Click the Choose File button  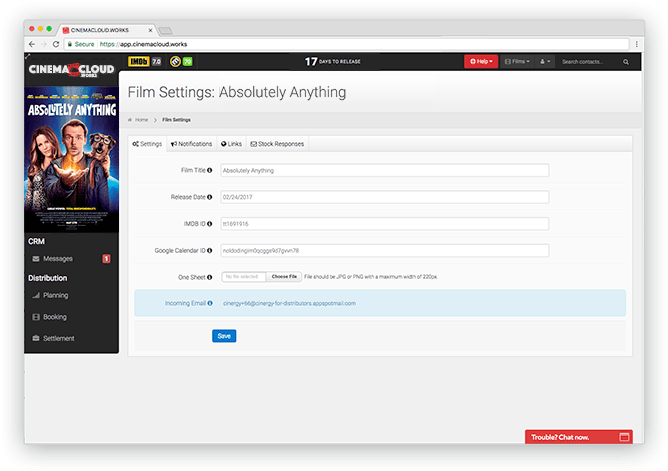[284, 276]
